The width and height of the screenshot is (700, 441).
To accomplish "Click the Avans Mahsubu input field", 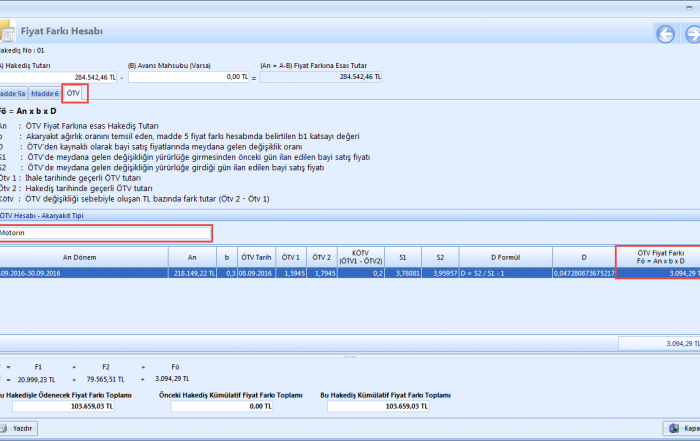I will point(188,76).
